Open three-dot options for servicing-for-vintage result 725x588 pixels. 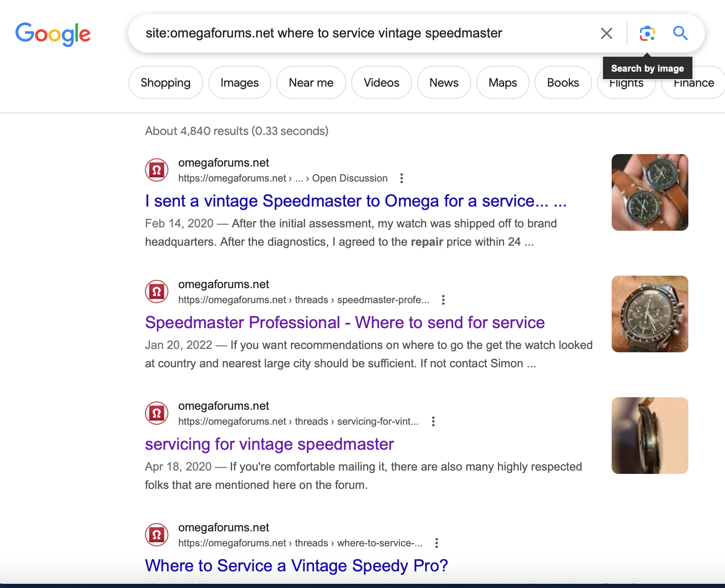tap(433, 421)
